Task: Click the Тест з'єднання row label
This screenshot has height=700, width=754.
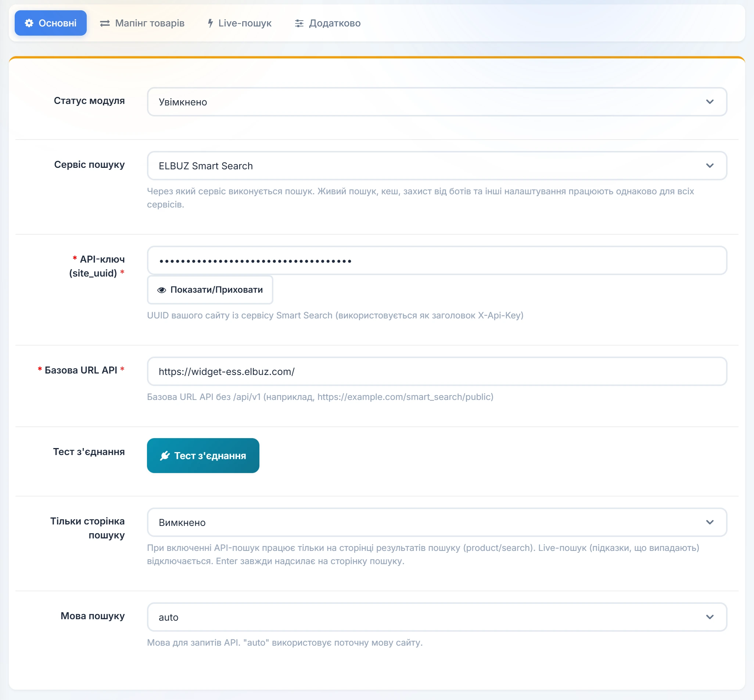Action: tap(89, 452)
